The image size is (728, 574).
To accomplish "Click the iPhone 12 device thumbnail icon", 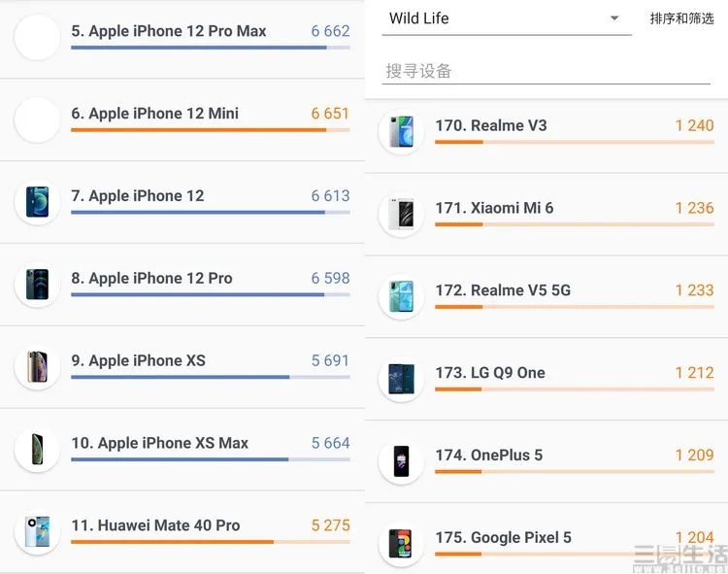I will [x=38, y=202].
